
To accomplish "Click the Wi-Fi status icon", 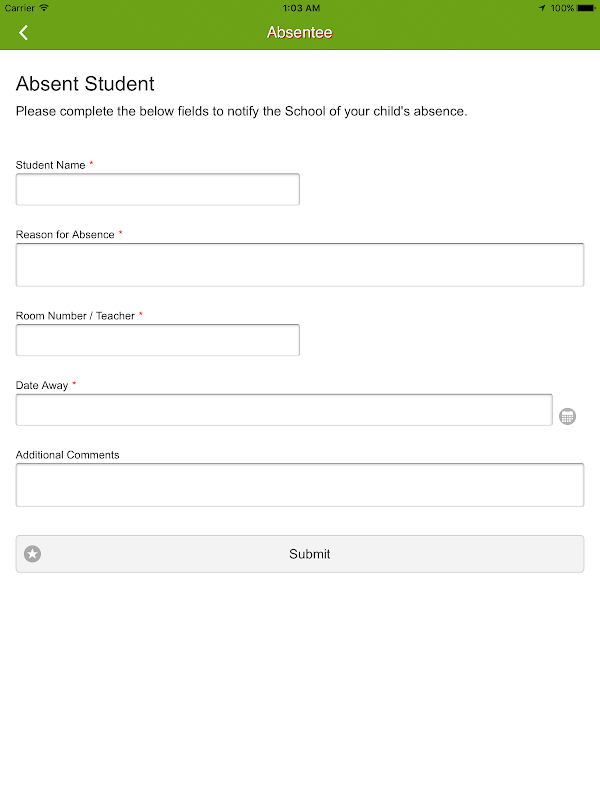I will tap(44, 8).
